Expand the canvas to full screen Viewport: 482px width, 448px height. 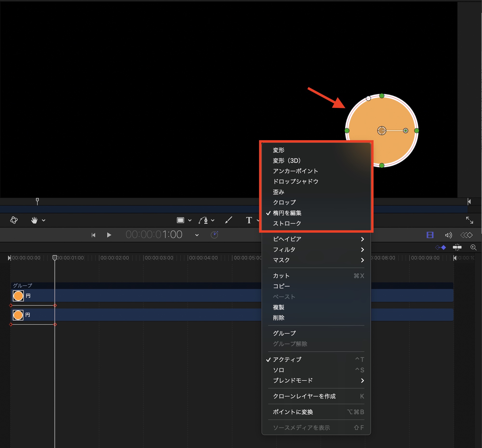click(469, 220)
